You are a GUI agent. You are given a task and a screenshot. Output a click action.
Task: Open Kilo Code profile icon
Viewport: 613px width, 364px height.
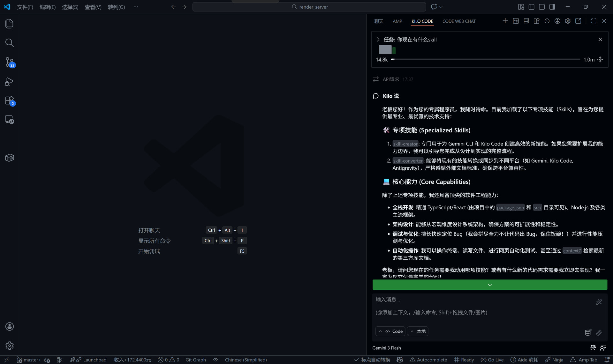pos(557,21)
